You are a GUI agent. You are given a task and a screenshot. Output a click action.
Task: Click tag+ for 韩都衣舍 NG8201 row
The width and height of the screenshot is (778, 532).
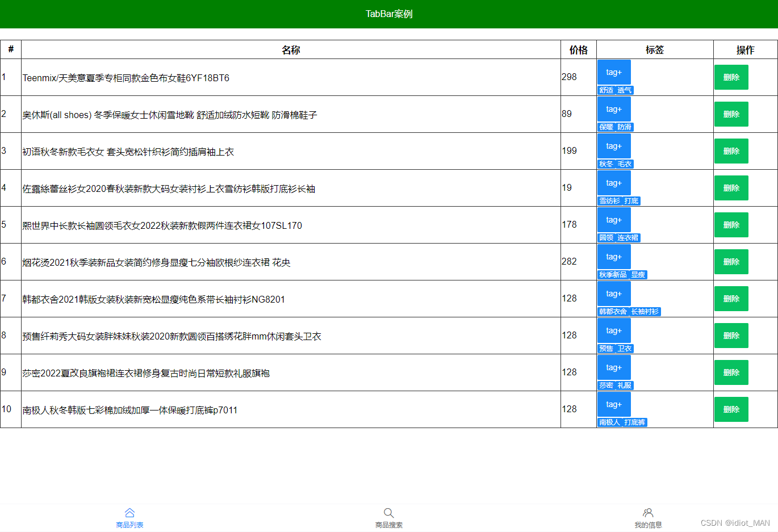coord(614,294)
